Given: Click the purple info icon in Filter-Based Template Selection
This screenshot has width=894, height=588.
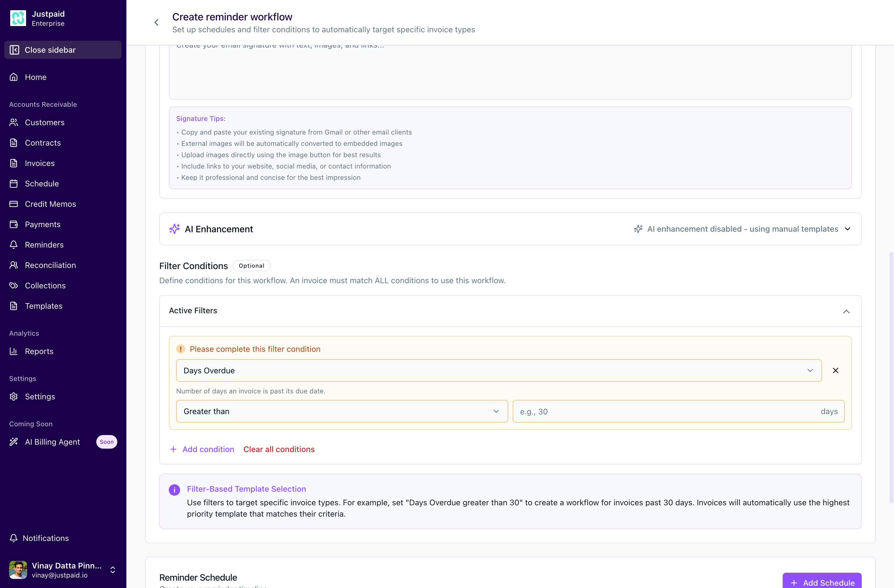Looking at the screenshot, I should [x=174, y=490].
